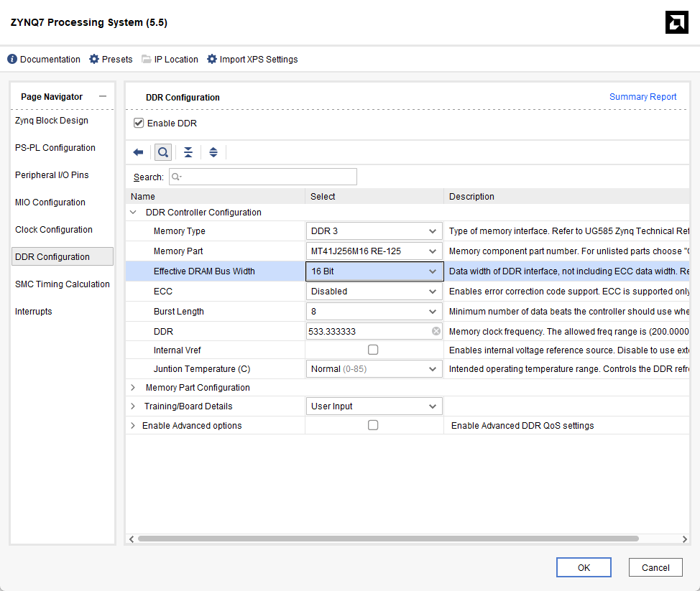This screenshot has width=700, height=591.
Task: Open the Memory Type dropdown
Action: [x=374, y=231]
